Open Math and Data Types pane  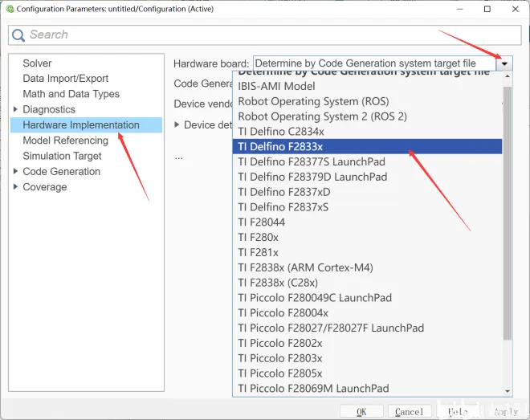tap(71, 94)
